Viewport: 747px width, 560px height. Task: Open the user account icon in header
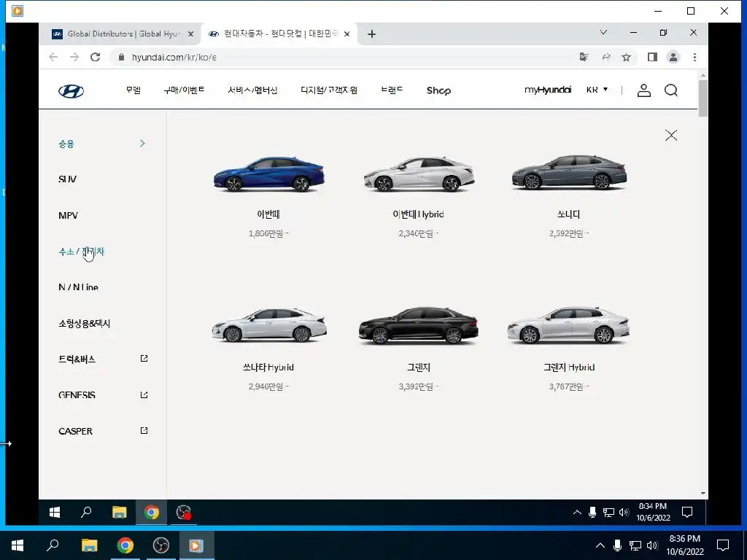pos(643,90)
